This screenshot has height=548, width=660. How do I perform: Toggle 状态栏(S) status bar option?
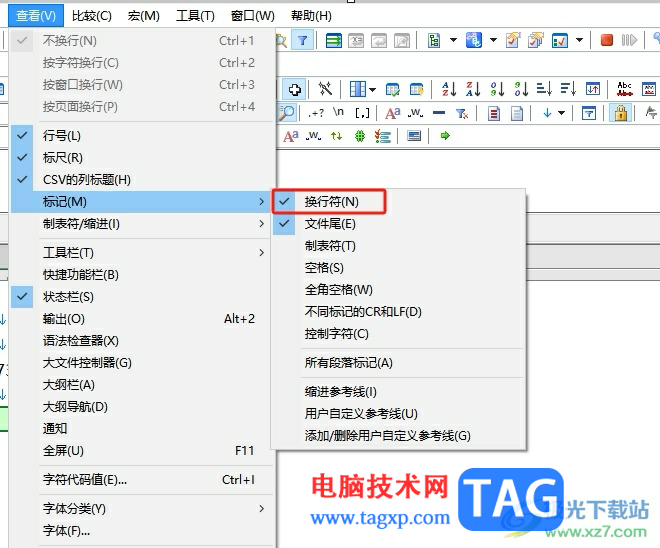point(142,297)
